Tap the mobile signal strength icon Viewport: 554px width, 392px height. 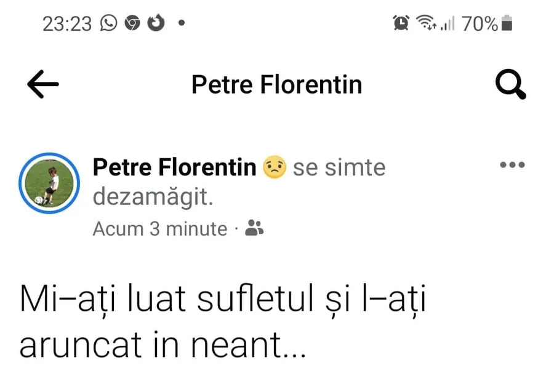tap(448, 24)
